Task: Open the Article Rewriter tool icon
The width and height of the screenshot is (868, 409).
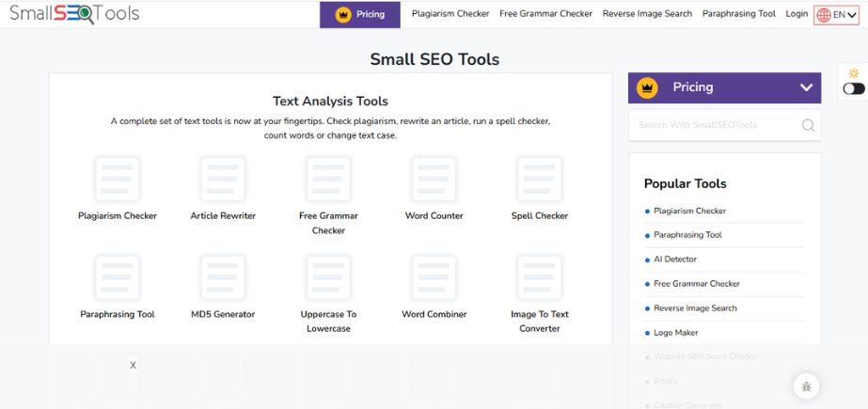Action: (223, 180)
